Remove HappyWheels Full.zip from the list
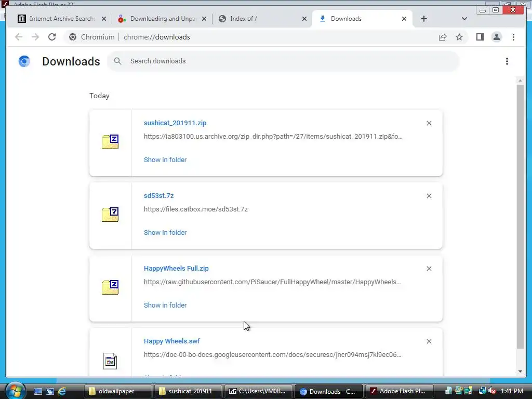 429,269
